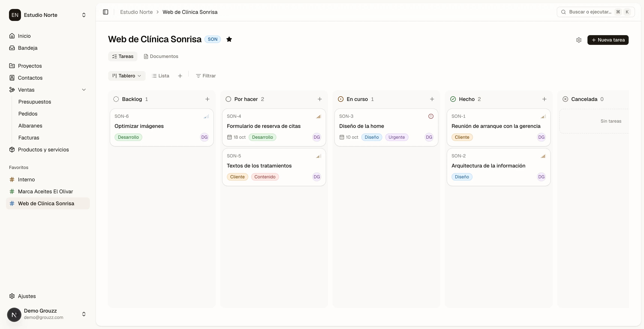The height and width of the screenshot is (329, 644).
Task: Open the Arquitectura de la información card
Action: click(499, 167)
